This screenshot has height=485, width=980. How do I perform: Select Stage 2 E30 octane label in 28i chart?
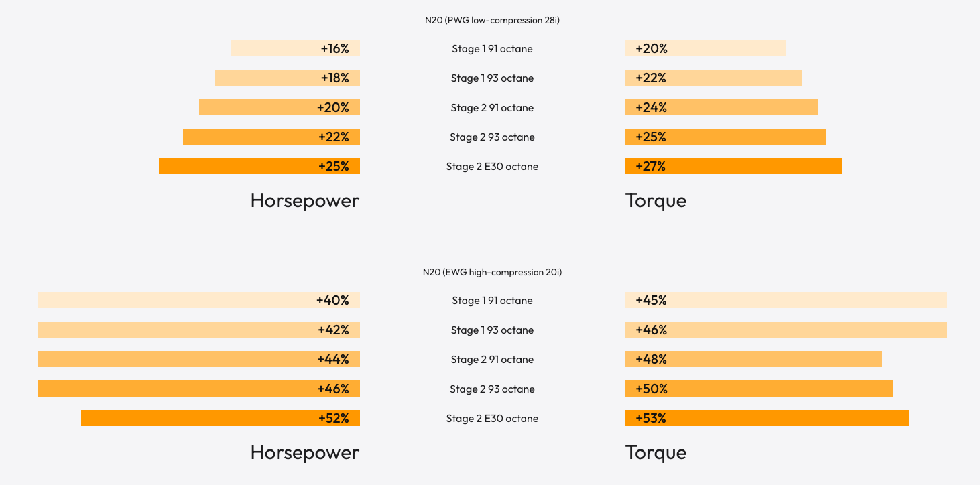(x=492, y=166)
